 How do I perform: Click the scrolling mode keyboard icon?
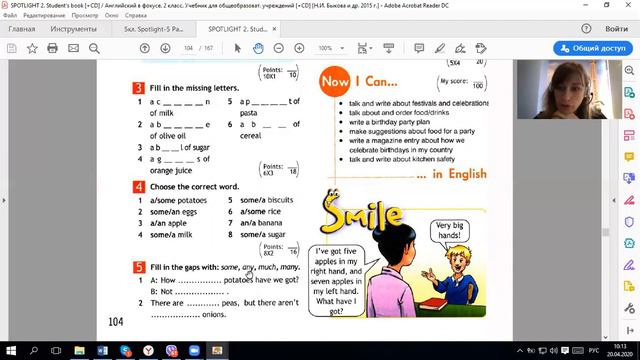pos(389,48)
